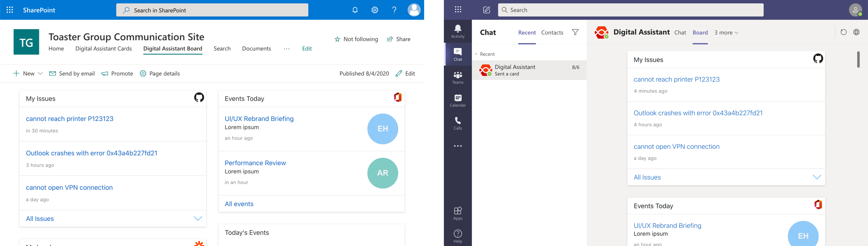Click Office icon on Teams Events Today card

(x=818, y=205)
